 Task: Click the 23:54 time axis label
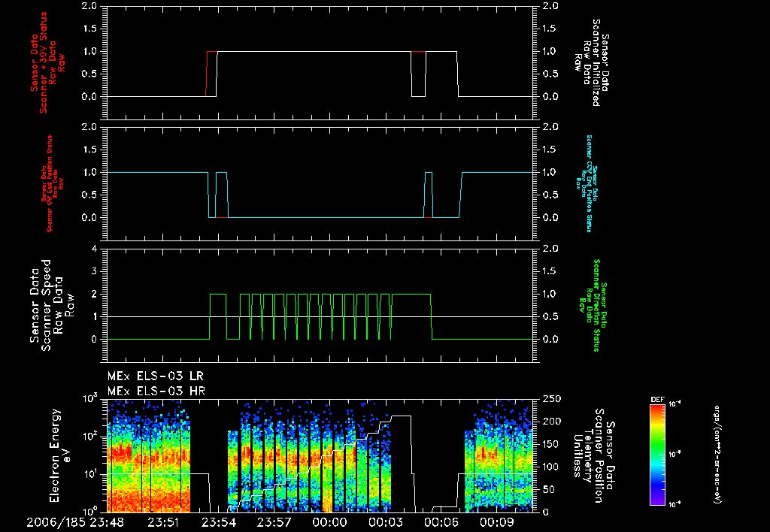click(x=219, y=522)
